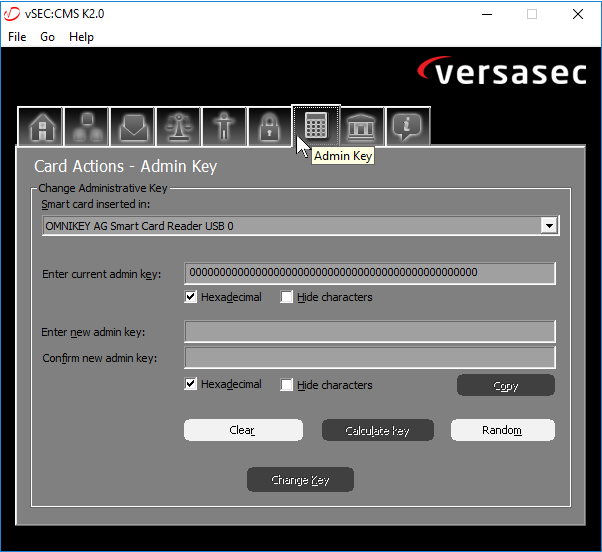Click the Copy button
Image resolution: width=602 pixels, height=552 pixels.
(506, 385)
